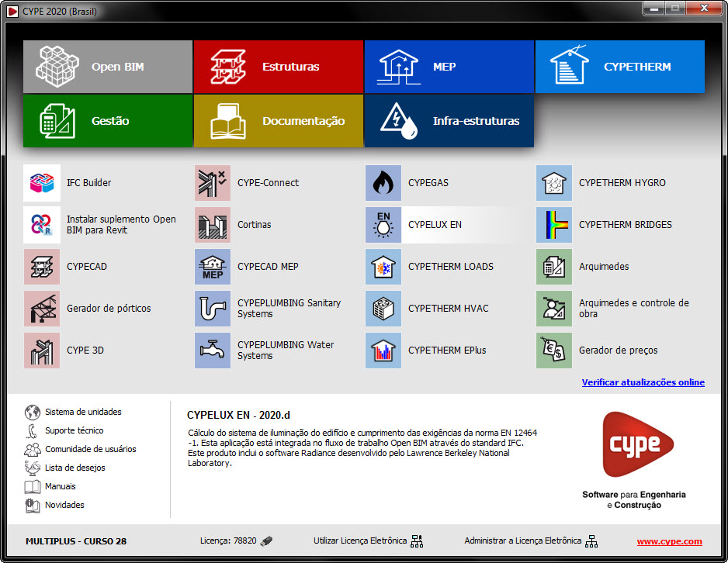Click the Manuais book icon
Image resolution: width=728 pixels, height=563 pixels.
(33, 486)
